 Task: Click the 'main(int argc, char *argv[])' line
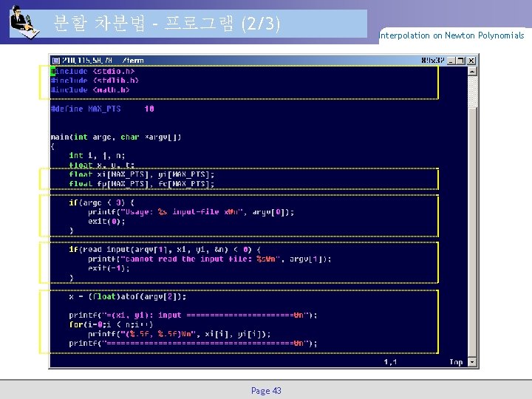(x=116, y=137)
